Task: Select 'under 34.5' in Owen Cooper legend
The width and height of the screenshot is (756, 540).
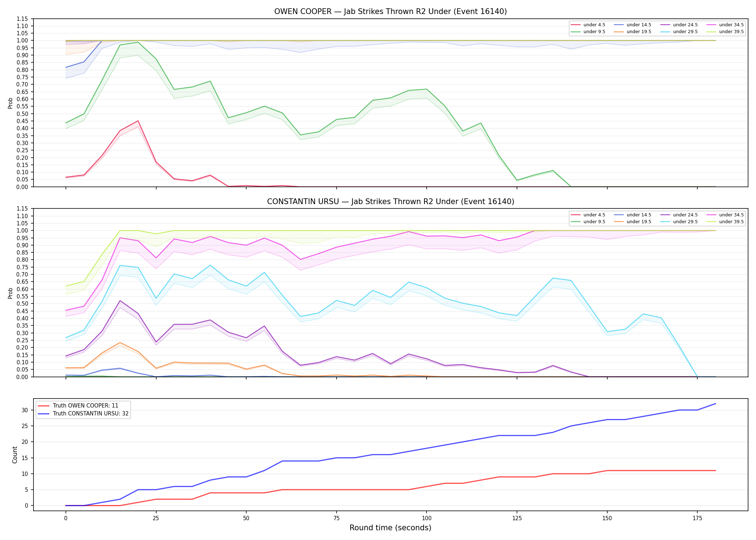Action: click(725, 25)
